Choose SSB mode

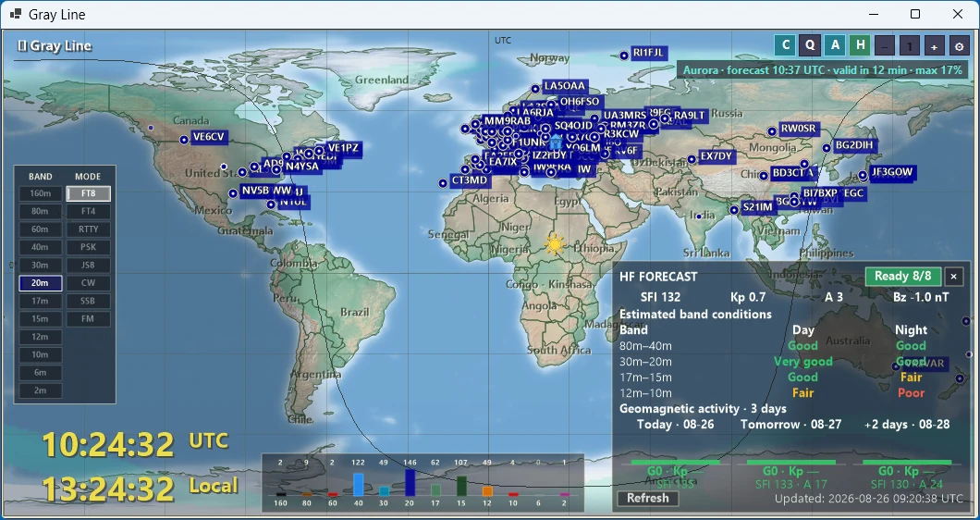click(88, 301)
